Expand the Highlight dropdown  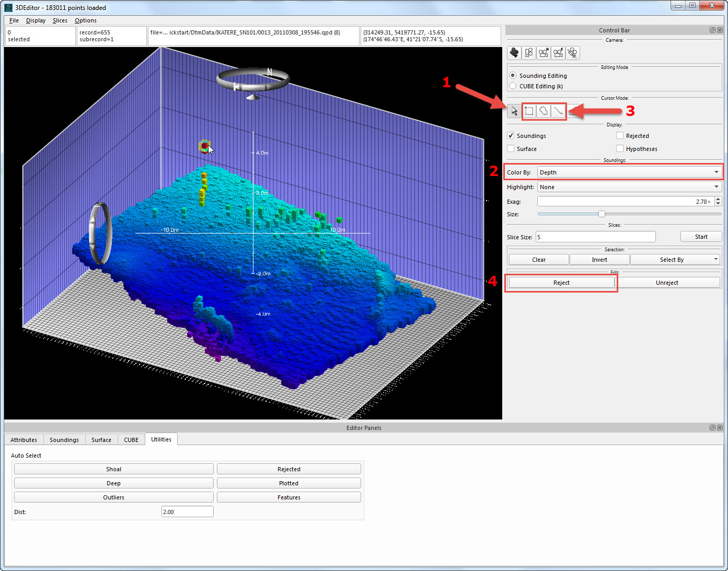[629, 187]
